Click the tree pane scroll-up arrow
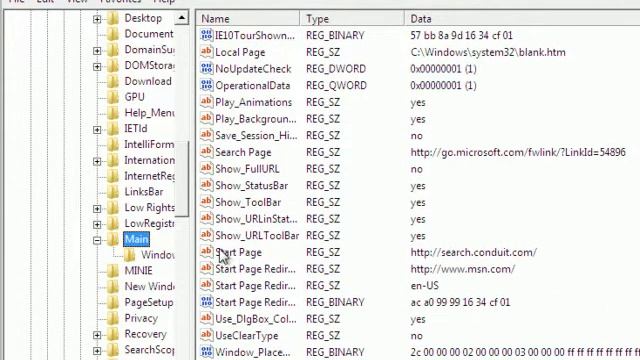The image size is (640, 360). point(182,18)
